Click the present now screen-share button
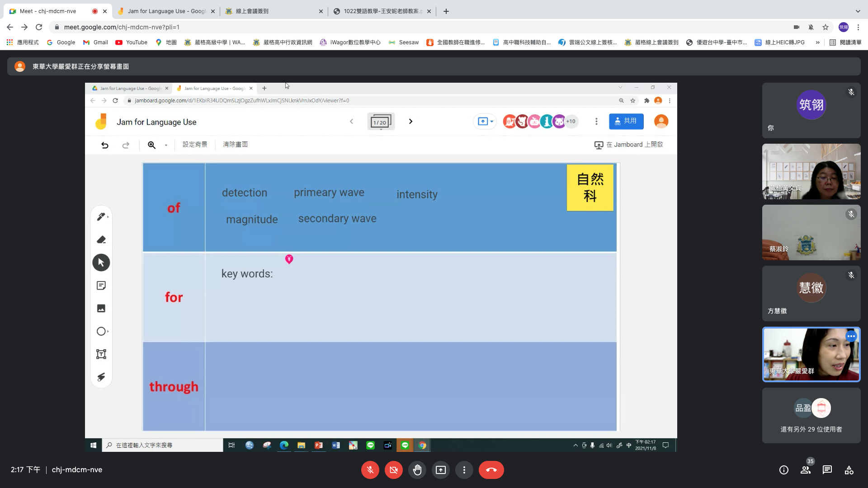 (x=440, y=470)
